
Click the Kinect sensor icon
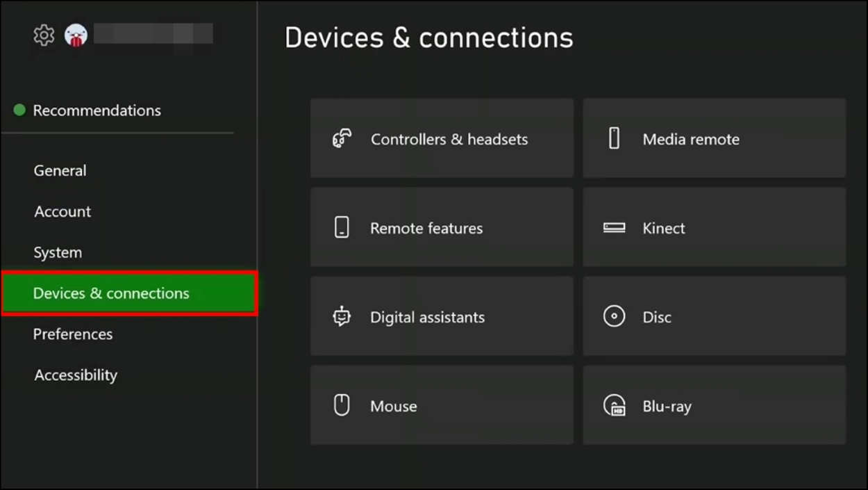[x=614, y=227]
